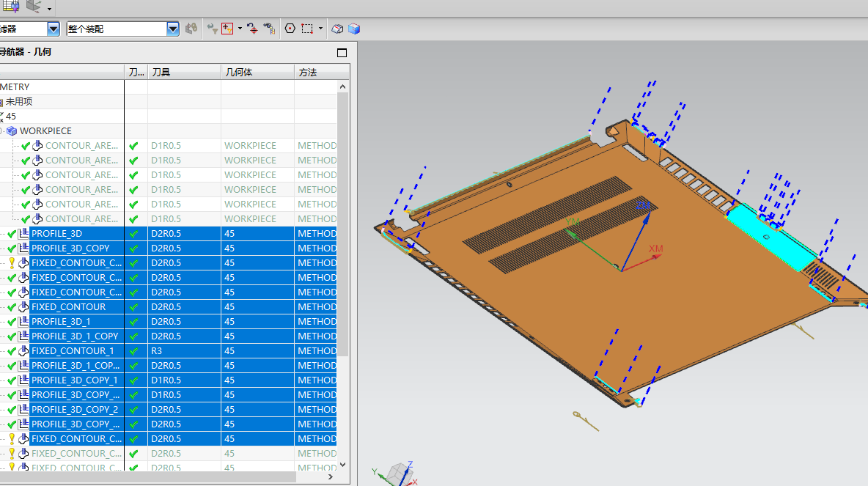The width and height of the screenshot is (868, 486).
Task: Click the view triad cube in viewport corner
Action: click(x=398, y=473)
